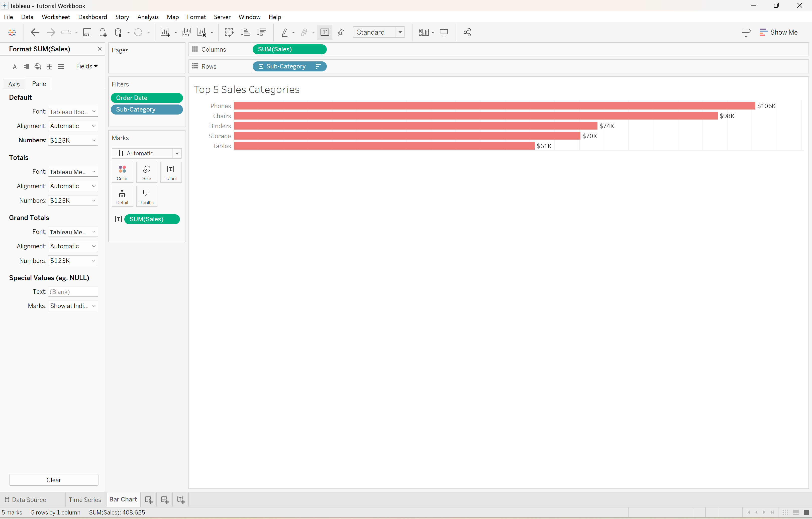Click the Tooltip mark card icon

tap(146, 196)
